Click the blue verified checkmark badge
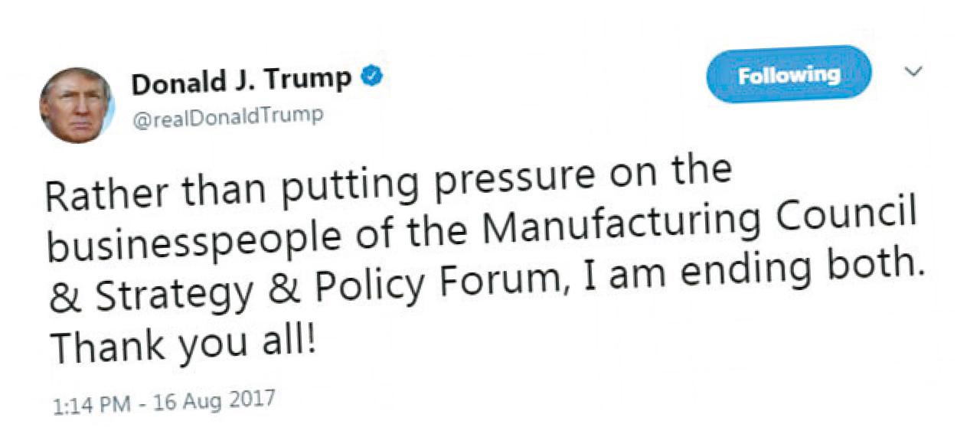This screenshot has width=980, height=437. (373, 79)
